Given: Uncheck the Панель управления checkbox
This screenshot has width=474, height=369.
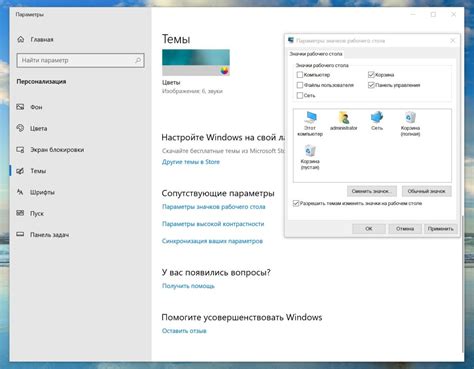Looking at the screenshot, I should 371,85.
